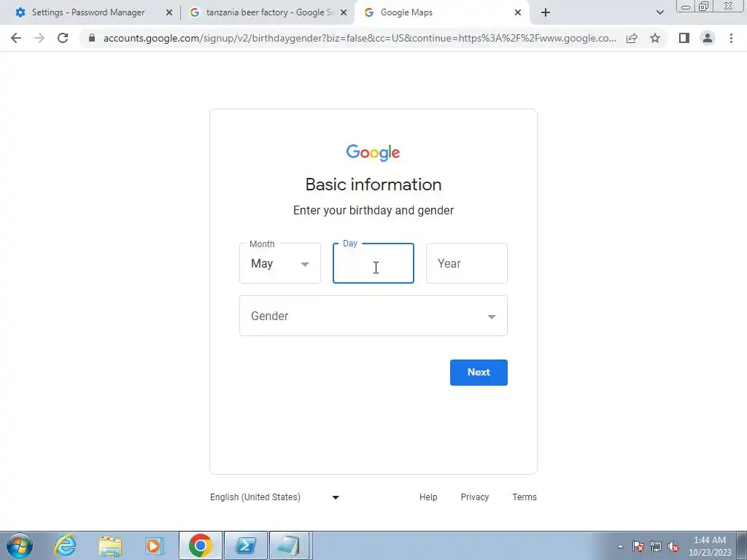Minimize the Chrome window

click(686, 6)
